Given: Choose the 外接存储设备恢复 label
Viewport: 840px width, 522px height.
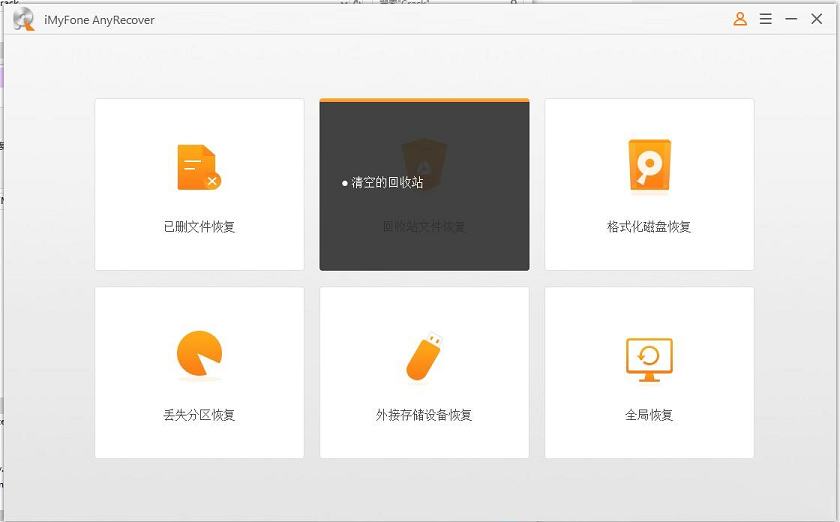Looking at the screenshot, I should pyautogui.click(x=424, y=415).
